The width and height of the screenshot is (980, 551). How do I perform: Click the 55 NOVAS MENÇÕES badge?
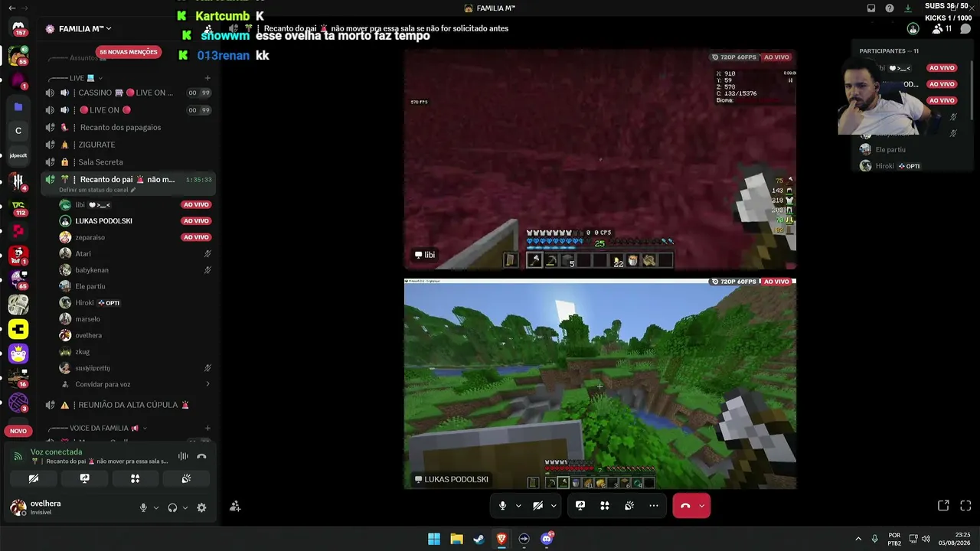pyautogui.click(x=128, y=52)
